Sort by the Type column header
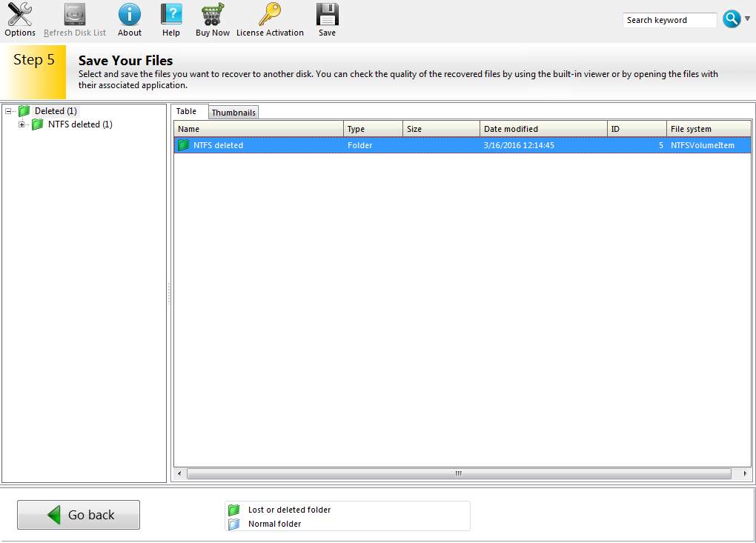This screenshot has width=756, height=543. tap(373, 129)
